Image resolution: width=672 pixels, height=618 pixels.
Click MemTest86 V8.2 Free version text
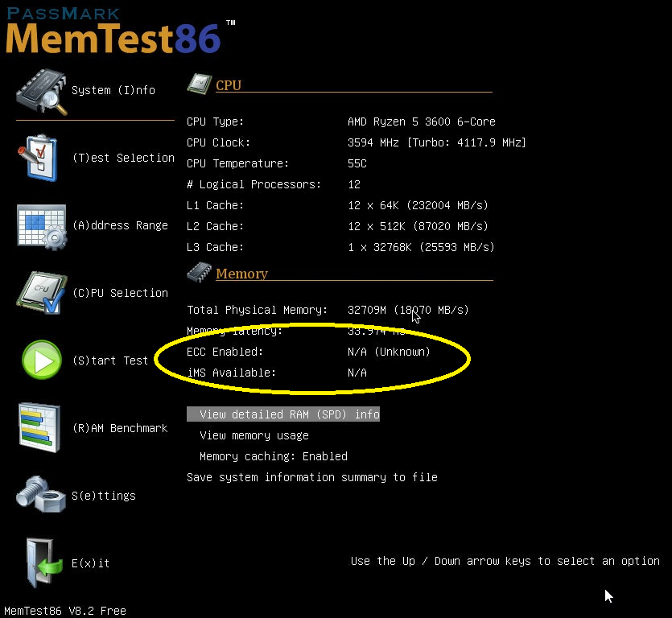click(x=65, y=611)
